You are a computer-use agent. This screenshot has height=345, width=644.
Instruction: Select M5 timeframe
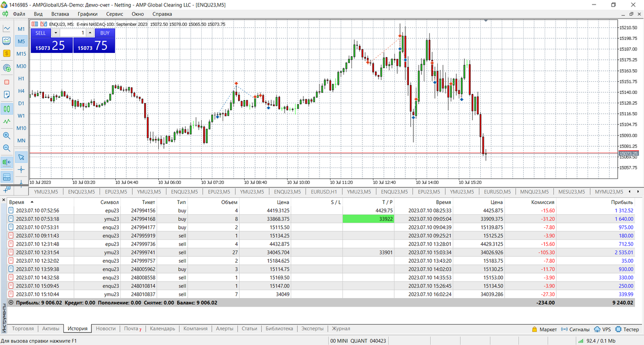click(21, 41)
